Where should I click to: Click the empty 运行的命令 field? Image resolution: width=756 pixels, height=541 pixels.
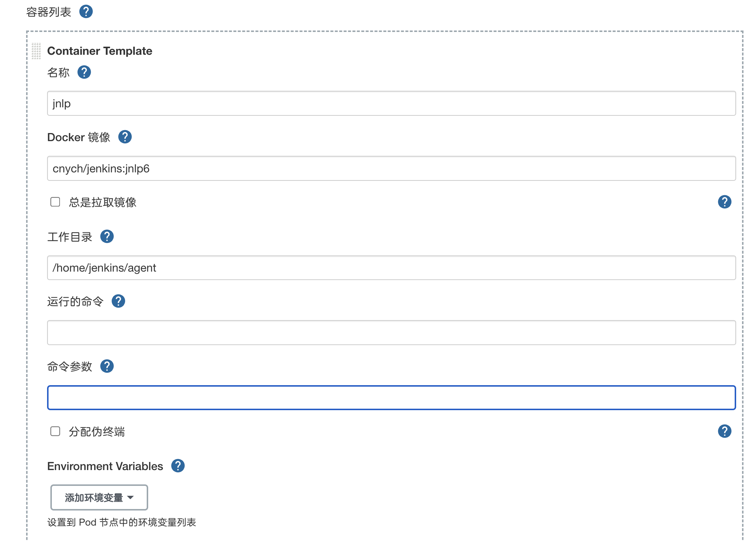(391, 333)
